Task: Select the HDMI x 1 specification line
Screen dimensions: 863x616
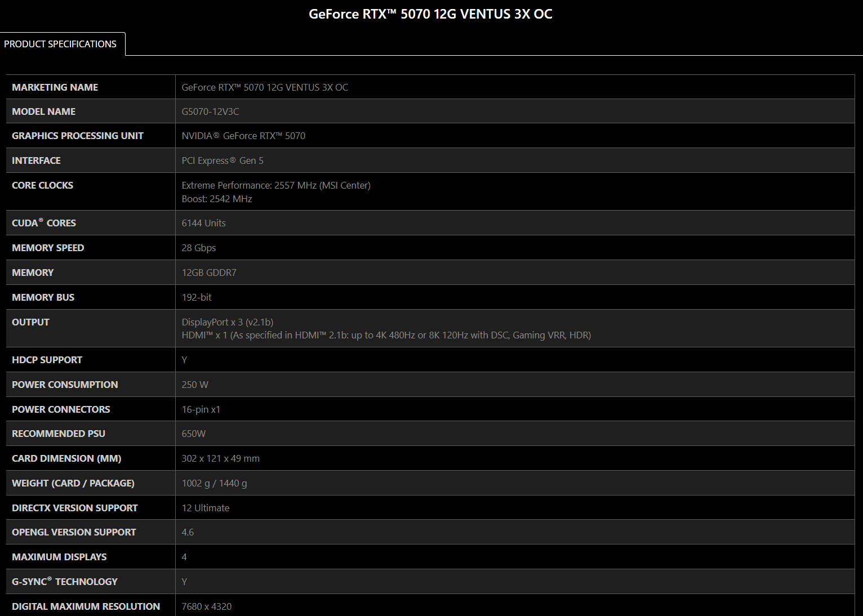Action: pos(386,335)
